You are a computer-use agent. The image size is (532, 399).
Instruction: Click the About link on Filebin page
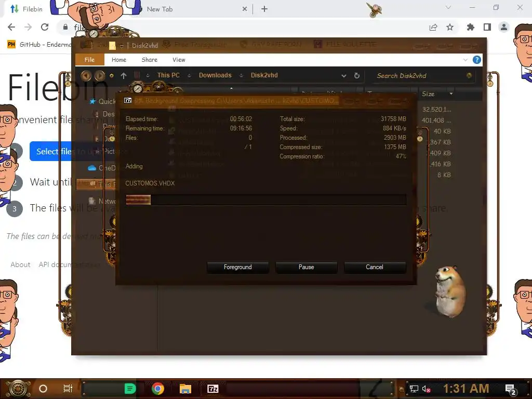point(20,264)
